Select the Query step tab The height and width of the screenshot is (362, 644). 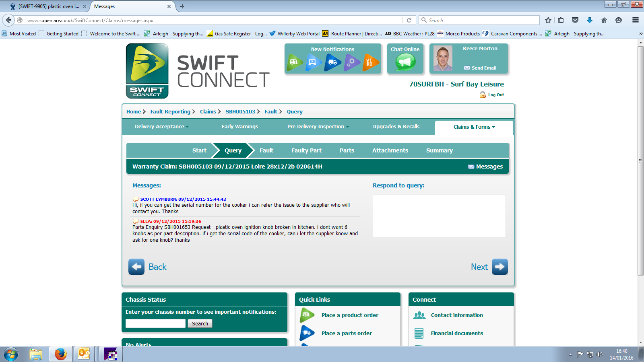point(233,150)
